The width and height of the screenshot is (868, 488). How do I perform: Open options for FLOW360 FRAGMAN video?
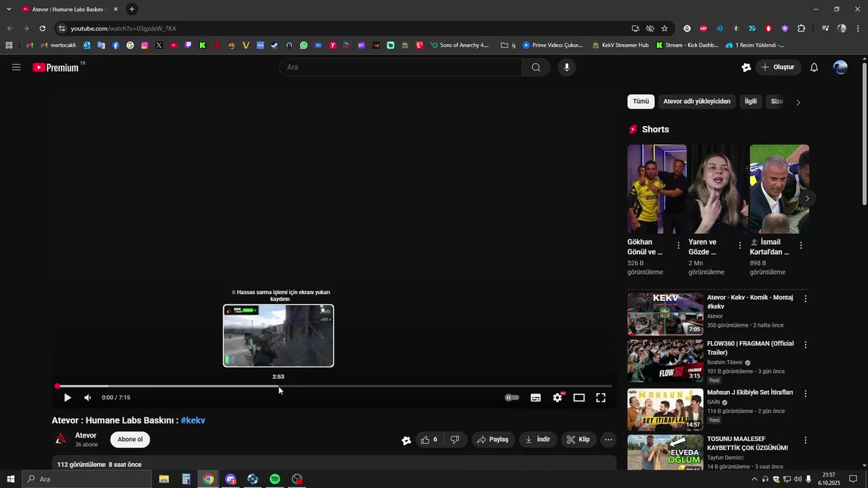806,345
